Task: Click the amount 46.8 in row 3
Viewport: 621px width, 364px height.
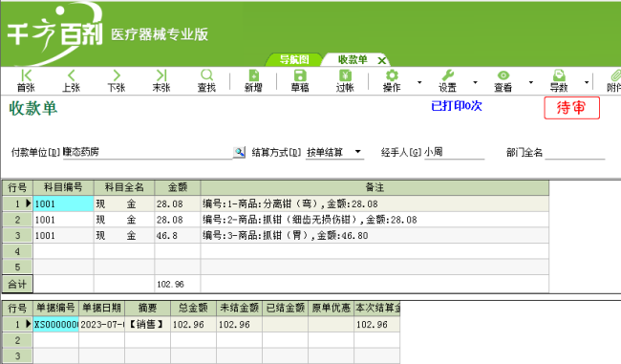Action: pos(178,236)
